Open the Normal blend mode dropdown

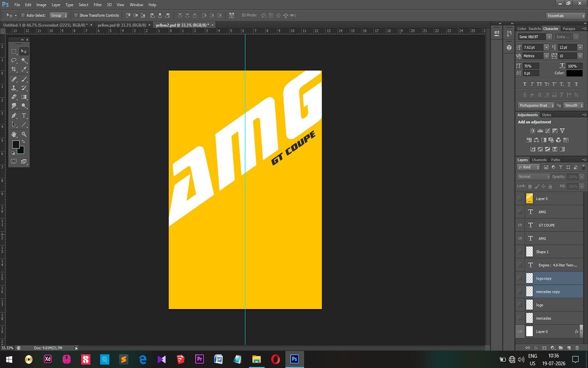point(534,177)
